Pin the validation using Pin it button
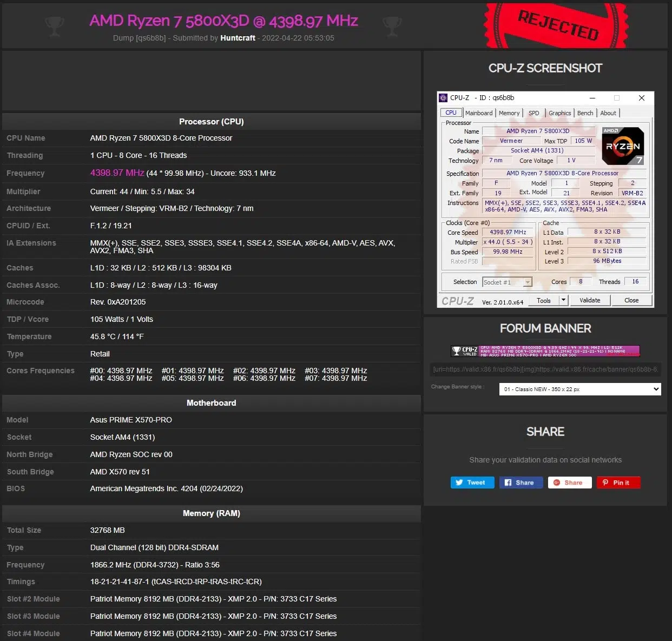This screenshot has width=672, height=641. 618,483
